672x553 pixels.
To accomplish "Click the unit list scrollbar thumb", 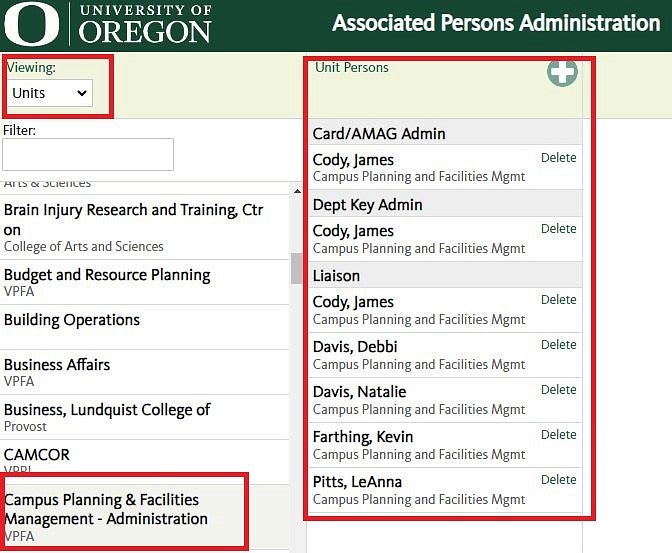I will click(296, 268).
